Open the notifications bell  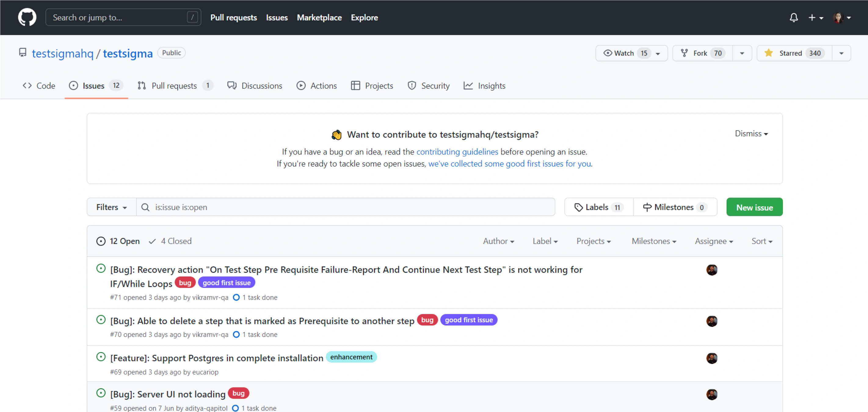pos(794,17)
